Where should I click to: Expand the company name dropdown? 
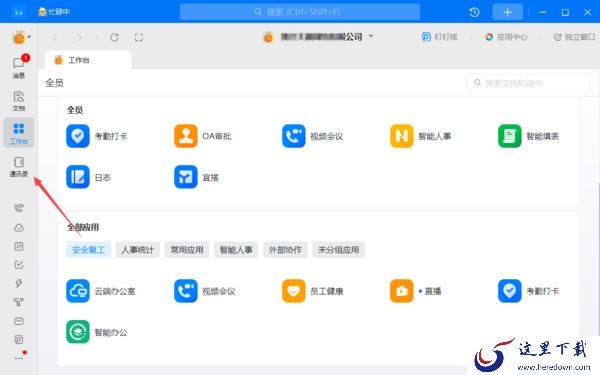pos(371,36)
